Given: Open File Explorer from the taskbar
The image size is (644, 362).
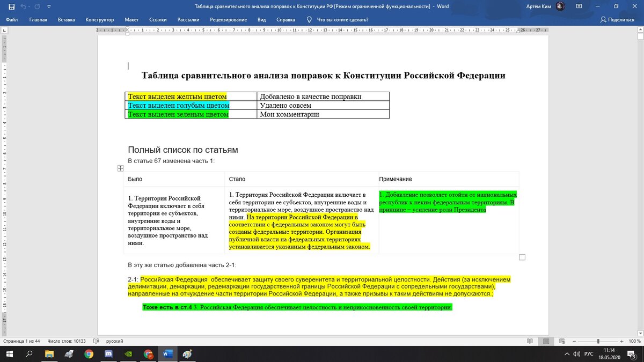Looking at the screenshot, I should coord(49,354).
